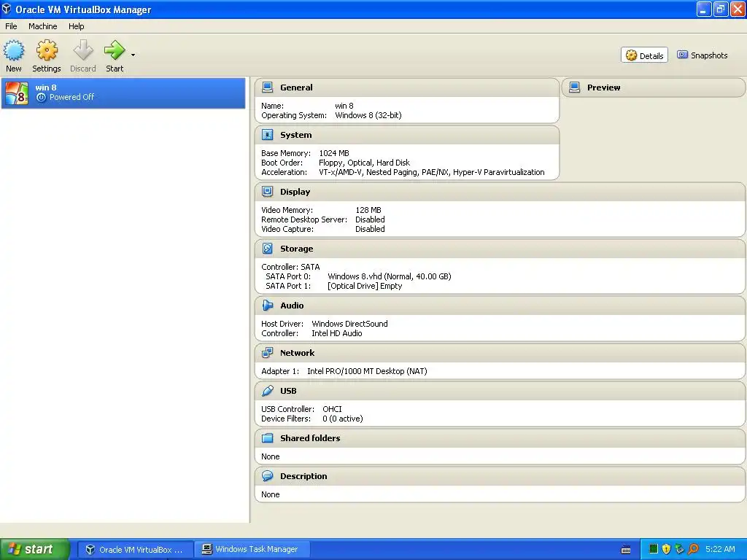The height and width of the screenshot is (560, 747).
Task: Click the Powered Off status icon
Action: click(x=41, y=97)
